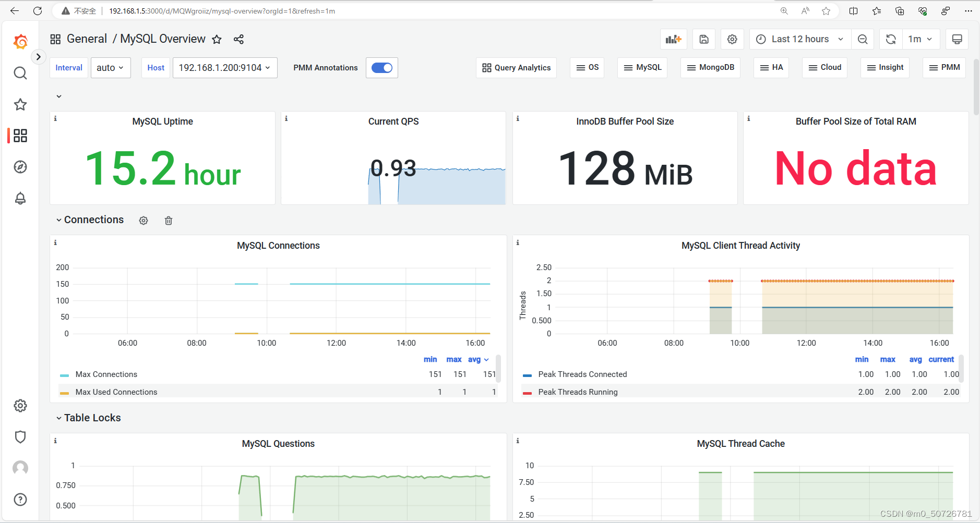Open Explore compass icon in sidebar
The width and height of the screenshot is (980, 523).
point(20,167)
